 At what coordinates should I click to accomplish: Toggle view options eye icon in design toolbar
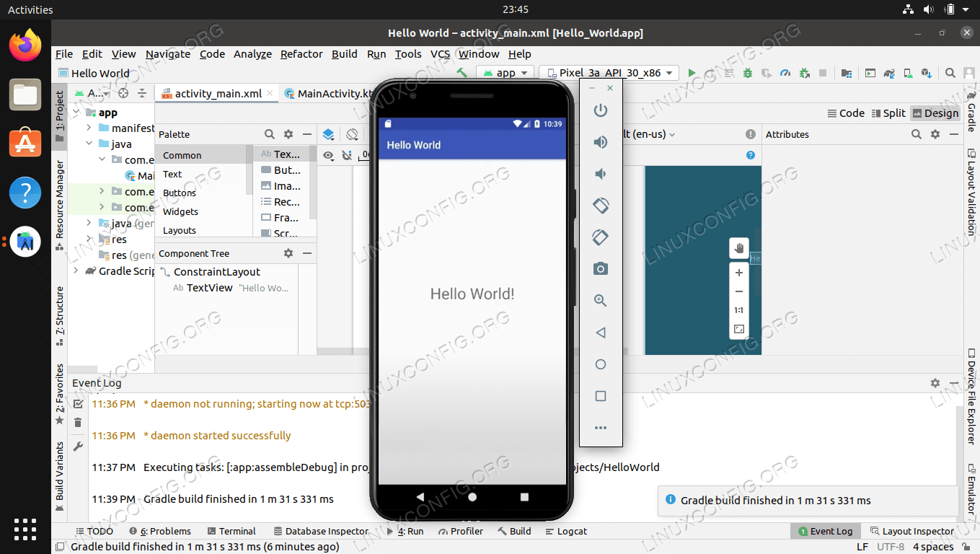coord(328,155)
